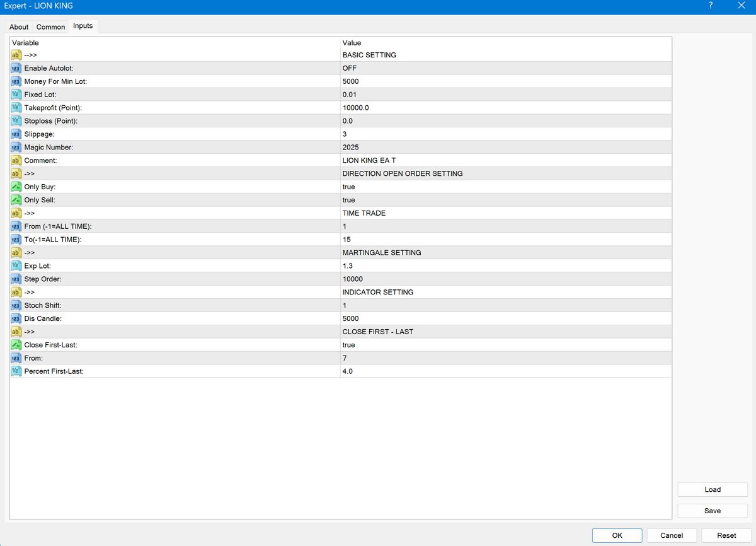Toggle the Close First-Last true value
Screen dimensions: 756x546
tap(348, 345)
